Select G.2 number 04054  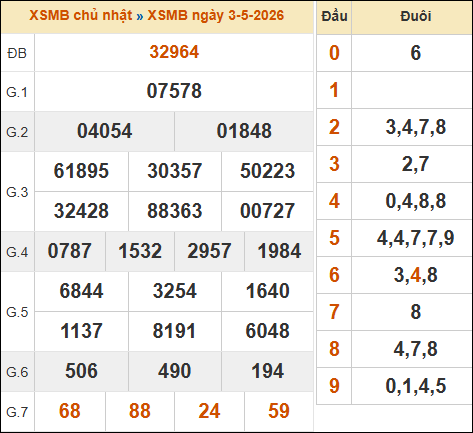click(105, 131)
